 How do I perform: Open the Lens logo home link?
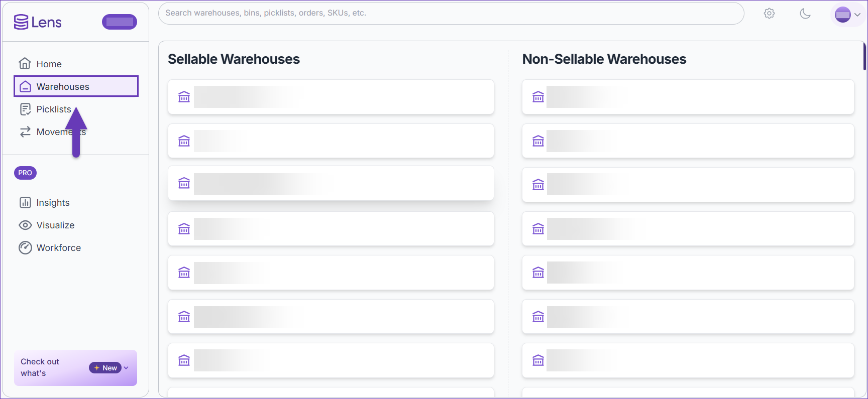coord(38,22)
